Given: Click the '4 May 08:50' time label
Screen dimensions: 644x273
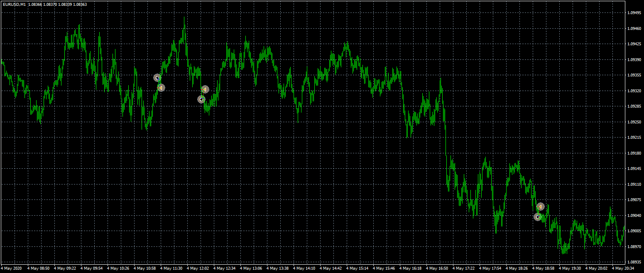Looking at the screenshot, I should [x=39, y=269].
